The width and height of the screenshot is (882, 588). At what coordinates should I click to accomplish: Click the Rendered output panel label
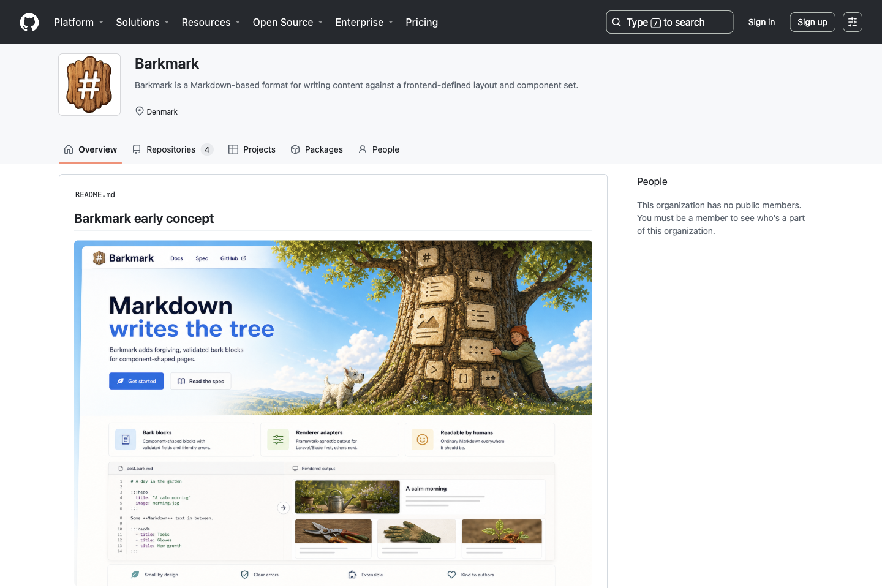pyautogui.click(x=314, y=469)
